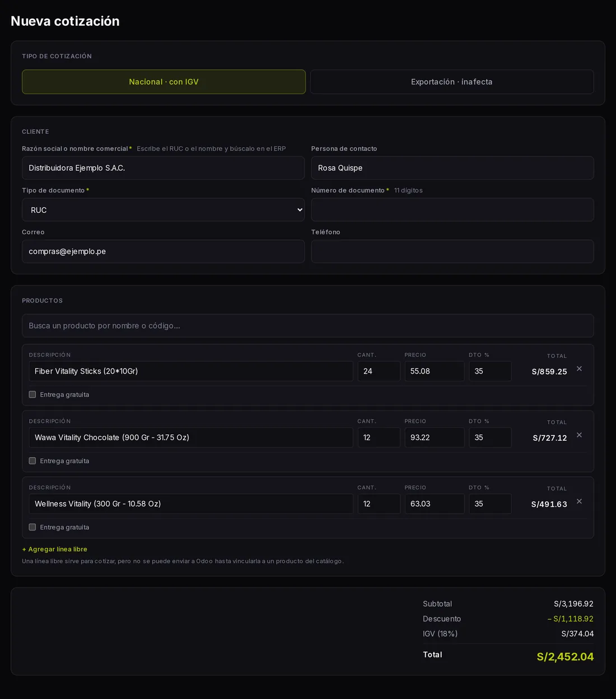Open the Tipo de documento dropdown

163,210
